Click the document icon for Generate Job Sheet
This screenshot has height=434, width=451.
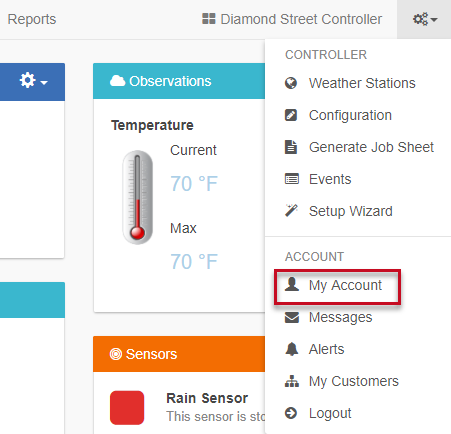291,147
